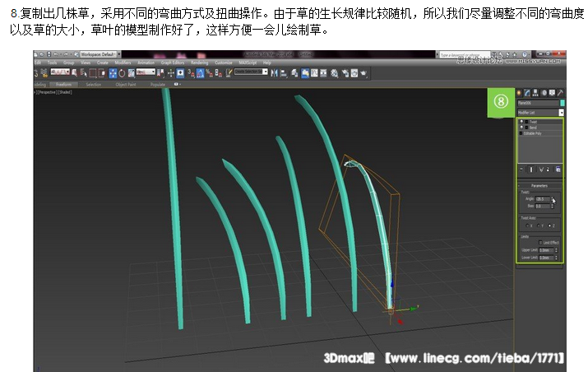588x372 pixels.
Task: Open the Rendered Frame Window icon
Action: pos(354,72)
